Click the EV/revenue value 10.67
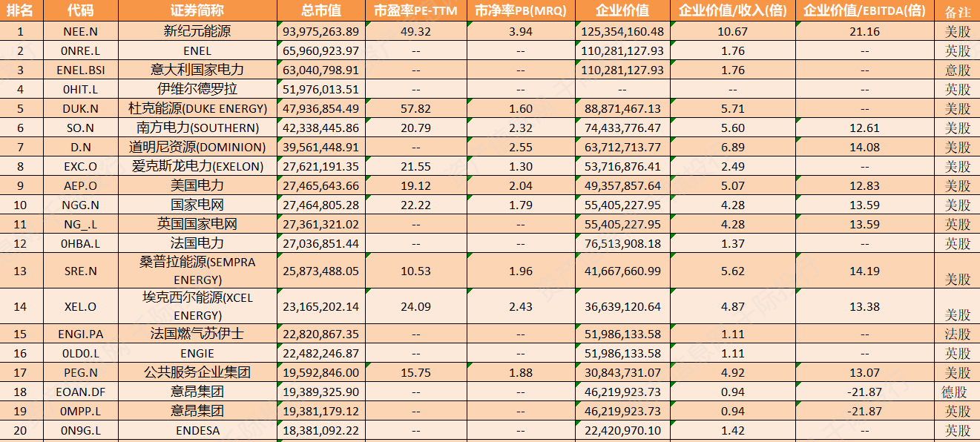Screen dimensions: 980x442 coord(734,31)
